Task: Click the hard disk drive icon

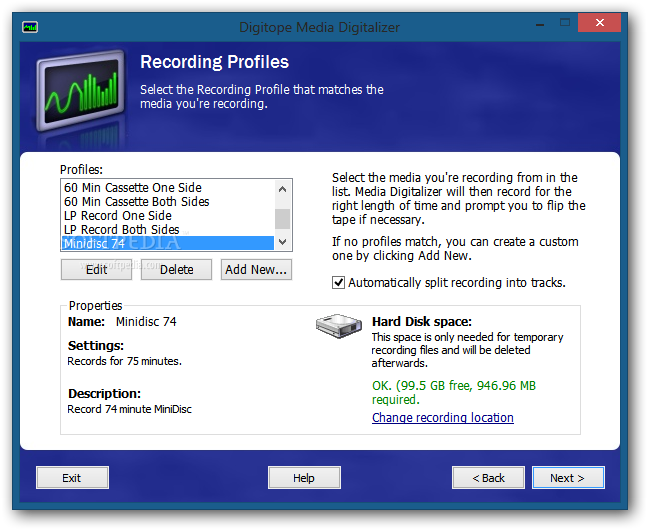Action: point(339,326)
